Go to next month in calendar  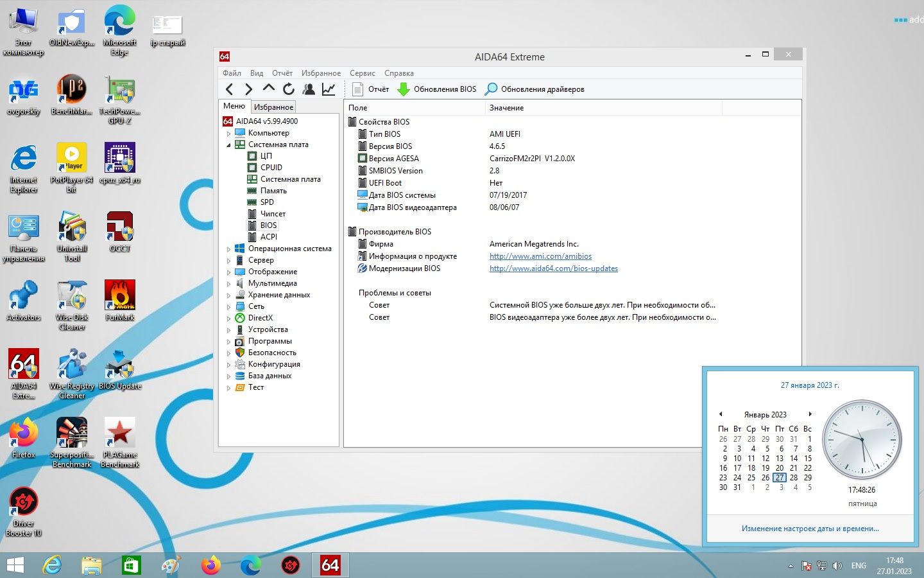tap(810, 414)
